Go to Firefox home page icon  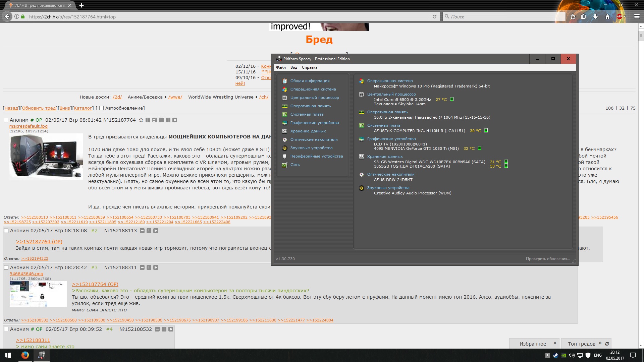click(x=607, y=16)
